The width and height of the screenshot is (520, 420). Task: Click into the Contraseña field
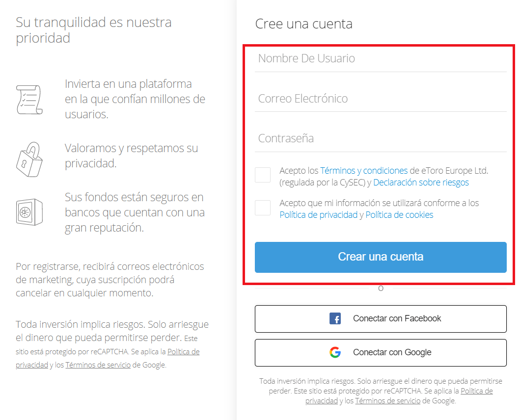point(381,138)
